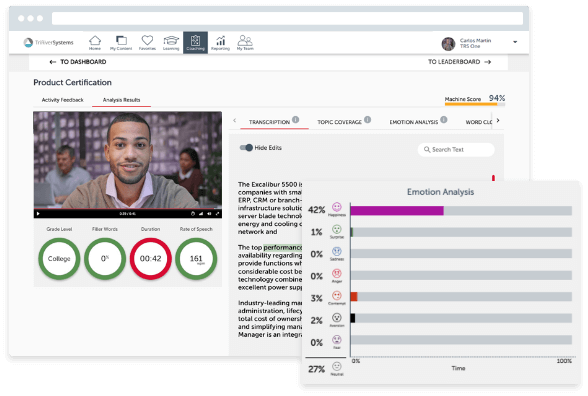Click the hand icon in video controls
The height and width of the screenshot is (396, 588).
193,214
